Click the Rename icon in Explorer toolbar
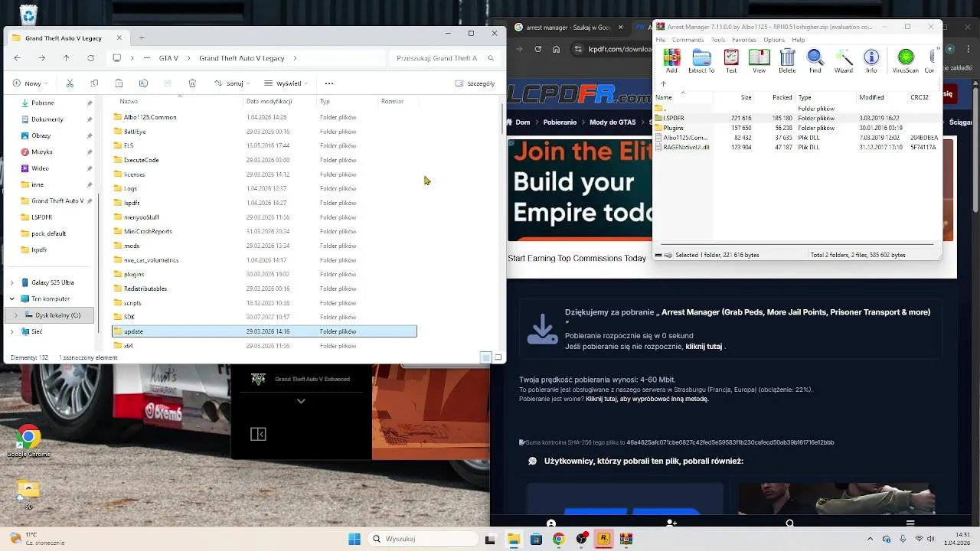980x551 pixels. pos(143,83)
